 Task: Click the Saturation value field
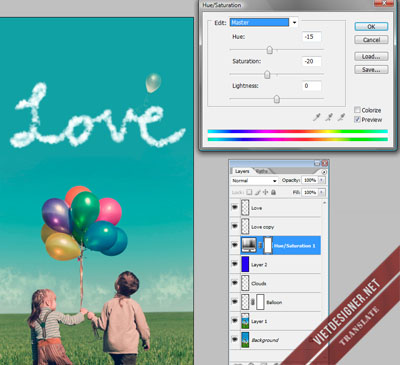point(312,61)
